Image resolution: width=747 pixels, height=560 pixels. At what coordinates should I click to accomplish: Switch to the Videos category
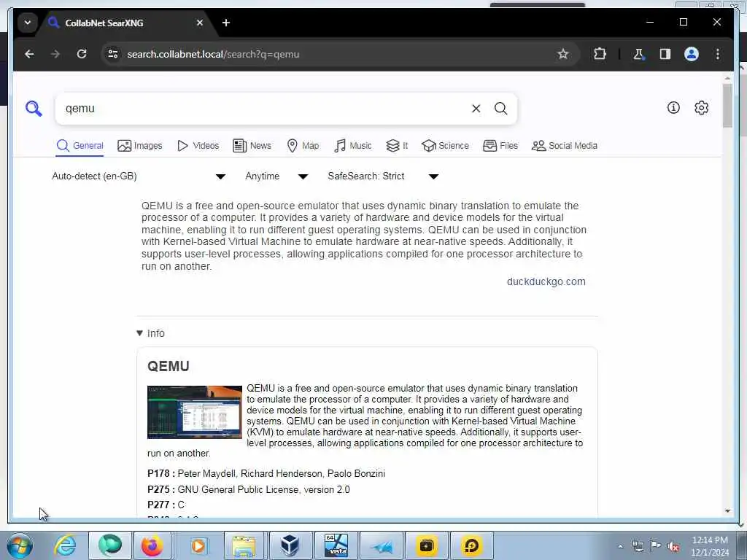coord(198,146)
